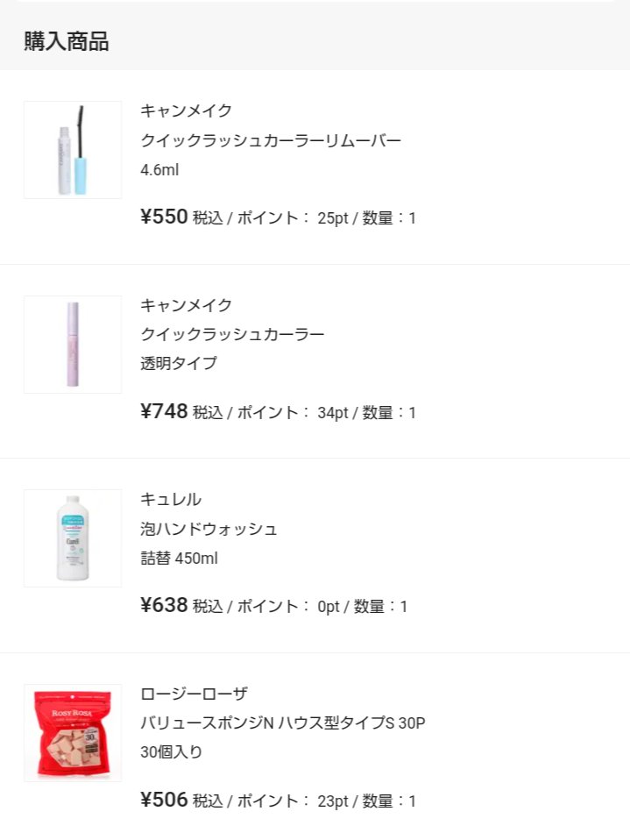Screen dimensions: 630x840
Task: Open the 泡ハンドウォッシュ product title
Action: 209,529
